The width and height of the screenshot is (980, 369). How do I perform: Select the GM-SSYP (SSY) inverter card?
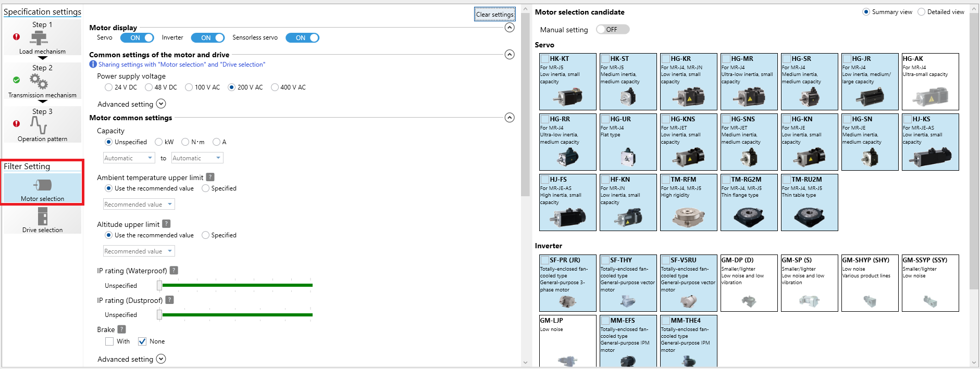coord(931,283)
